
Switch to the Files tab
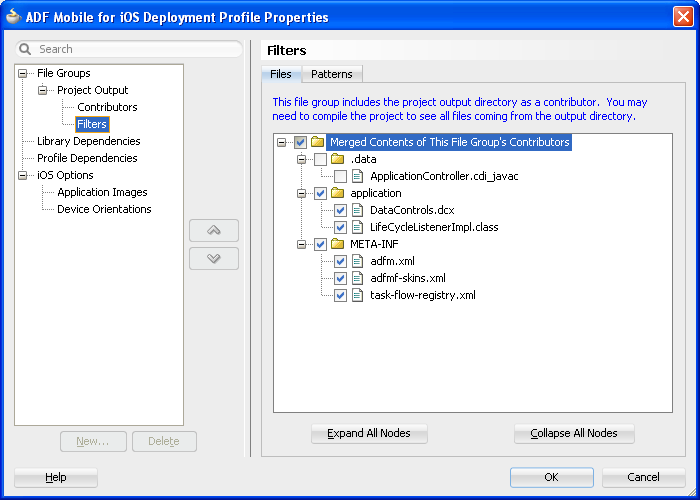[x=281, y=74]
